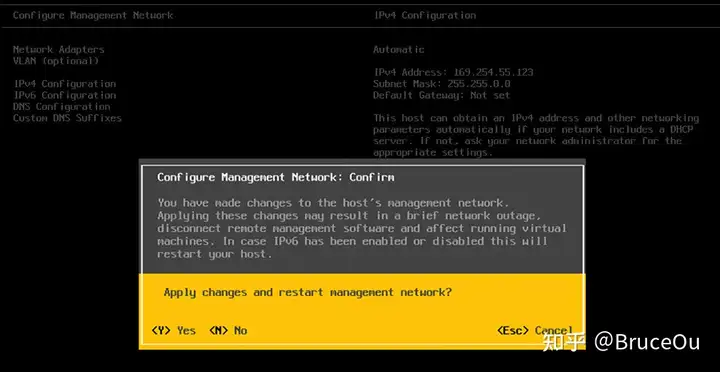The width and height of the screenshot is (720, 372).
Task: Decline changes with the <N> No option
Action: pyautogui.click(x=228, y=330)
